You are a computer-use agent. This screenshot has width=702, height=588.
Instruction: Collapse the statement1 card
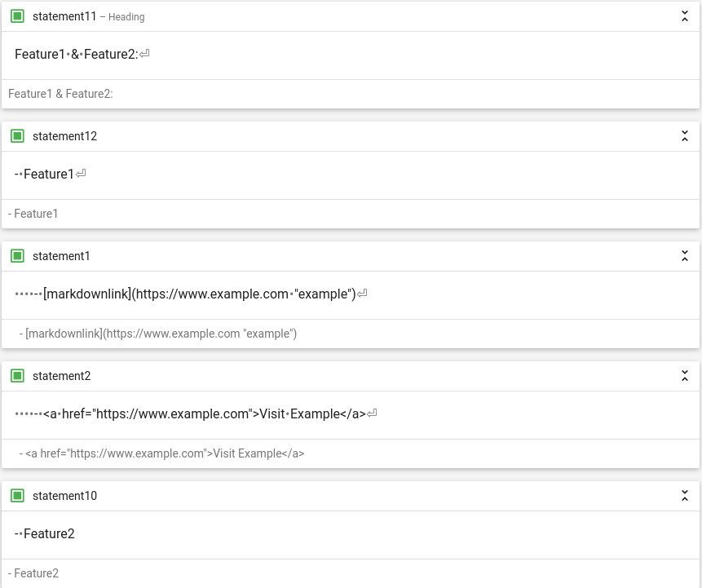[x=685, y=256]
